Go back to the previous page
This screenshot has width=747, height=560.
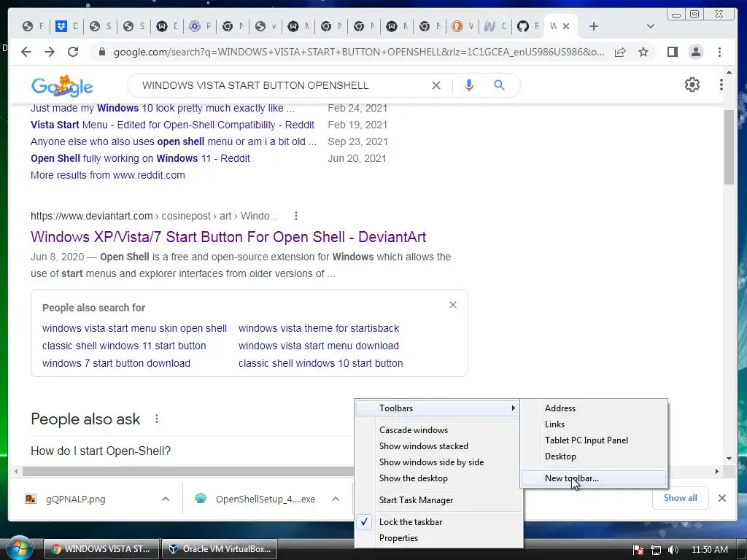click(x=26, y=52)
